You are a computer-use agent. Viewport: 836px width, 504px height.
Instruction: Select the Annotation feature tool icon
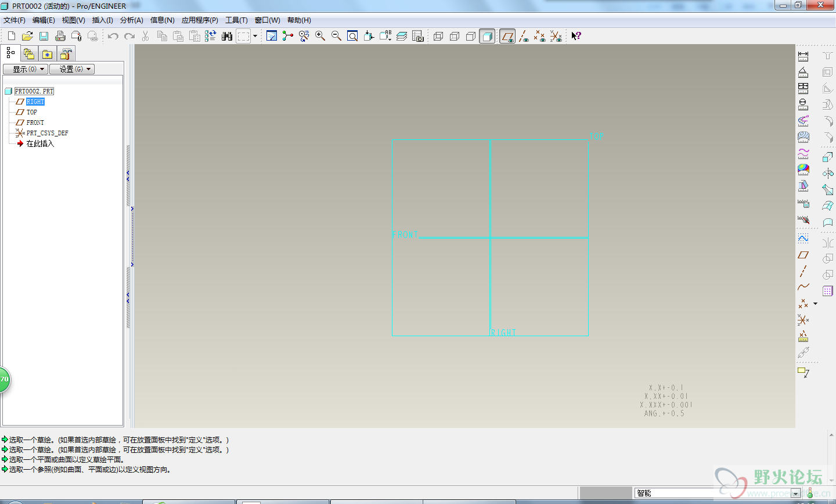coord(803,372)
